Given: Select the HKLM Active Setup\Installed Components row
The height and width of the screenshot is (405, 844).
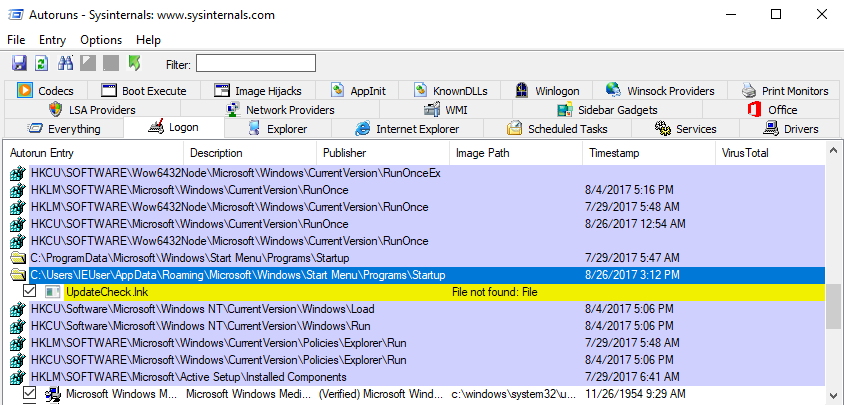Looking at the screenshot, I should click(427, 377).
